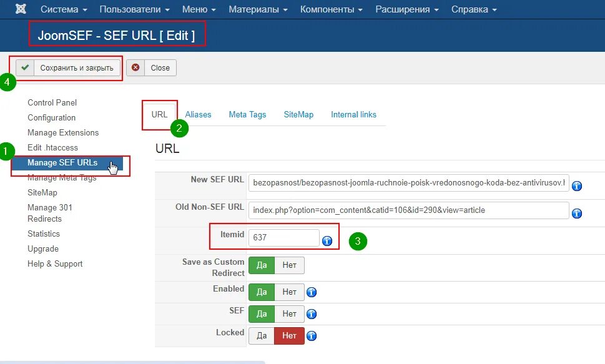Open the Компоненты dropdown menu
Viewport: 605px width, 364px height.
331,9
